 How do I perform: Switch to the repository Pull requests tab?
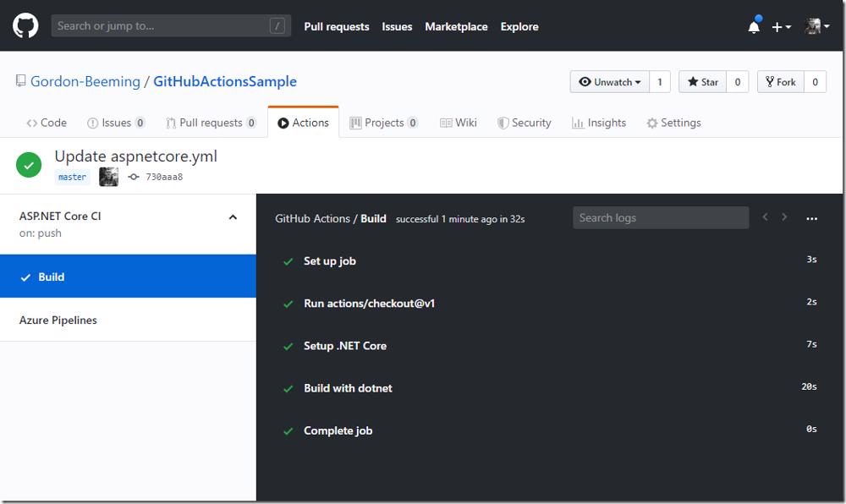pos(211,123)
